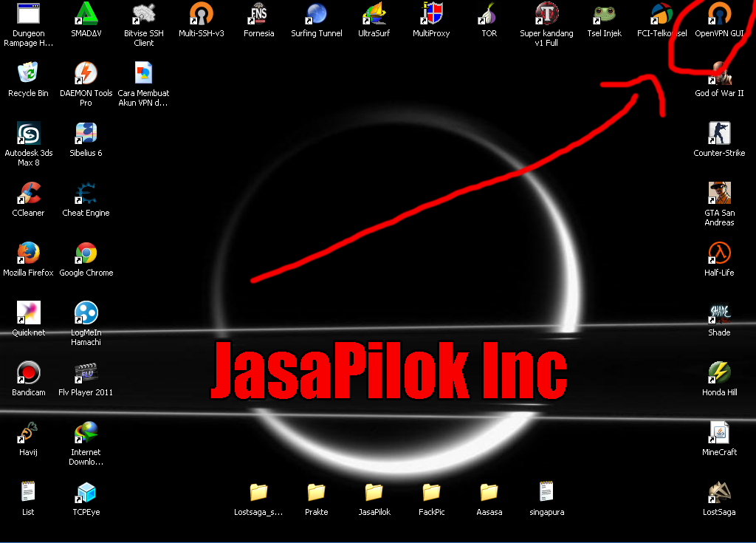Click the Autodesk 3ds Max 8 icon
Screen dimensions: 756x543
click(29, 133)
